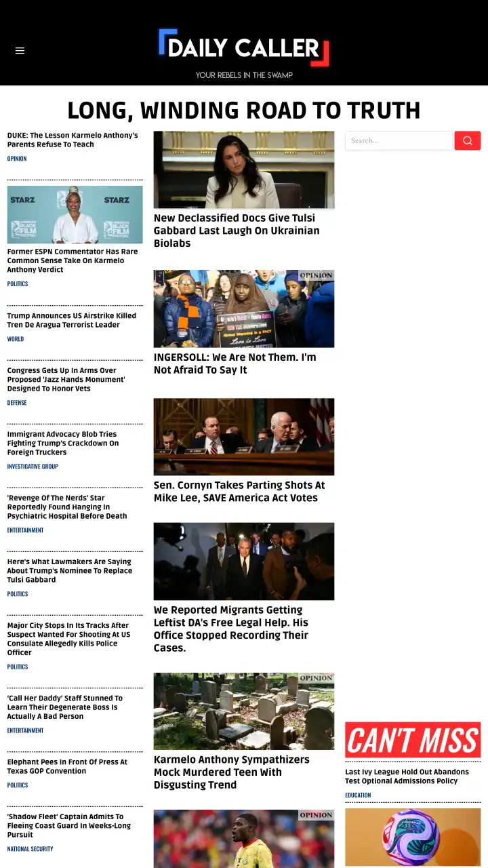Open Trump Announces US Airstrike article
488x868 pixels.
point(72,320)
